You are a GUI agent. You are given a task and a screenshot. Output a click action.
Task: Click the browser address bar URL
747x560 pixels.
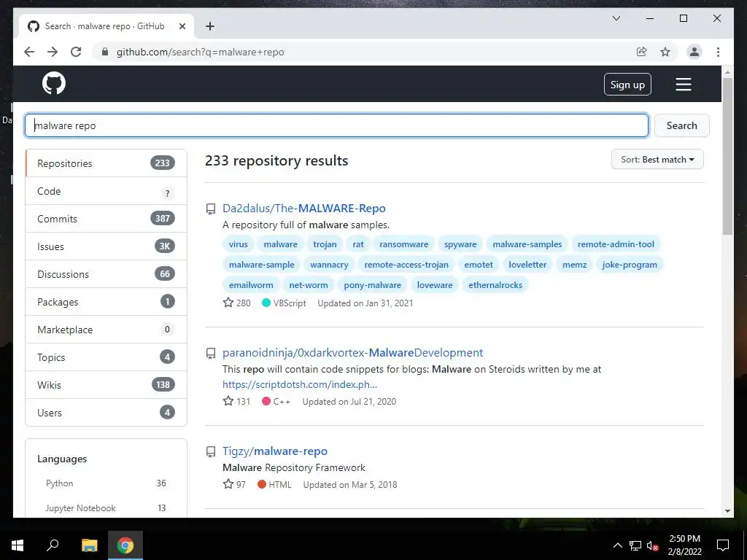pyautogui.click(x=200, y=52)
